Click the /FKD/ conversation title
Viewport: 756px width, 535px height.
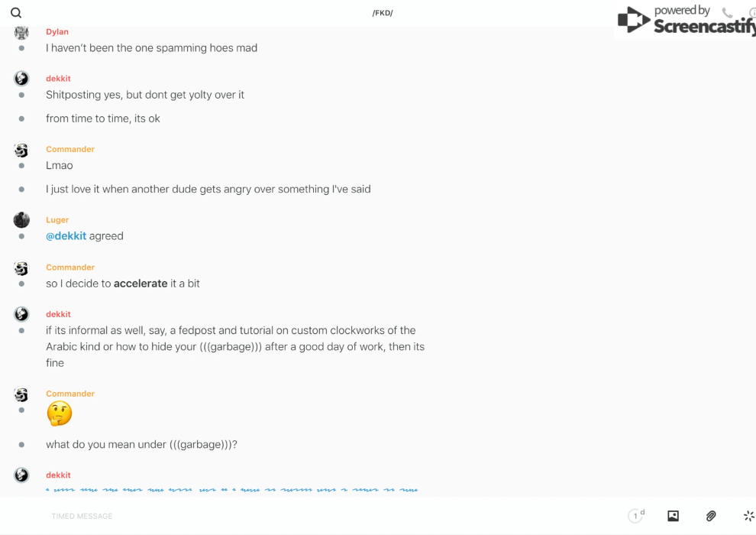(x=383, y=13)
